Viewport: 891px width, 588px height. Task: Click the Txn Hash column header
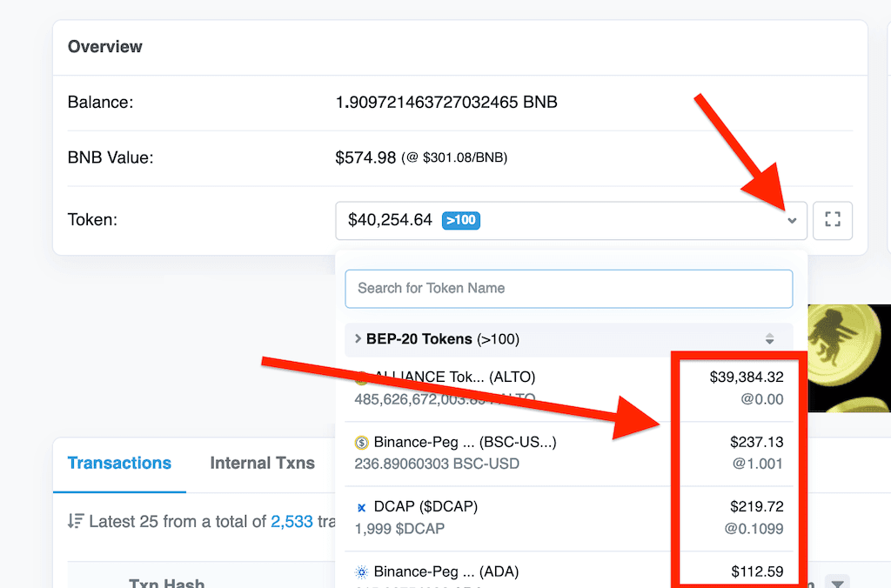click(x=166, y=582)
